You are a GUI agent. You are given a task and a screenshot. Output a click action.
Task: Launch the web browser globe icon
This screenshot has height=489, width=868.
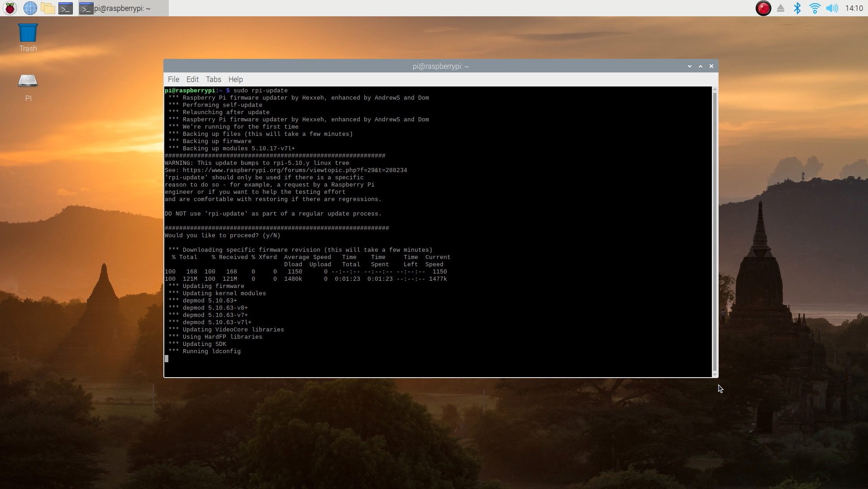click(x=30, y=8)
